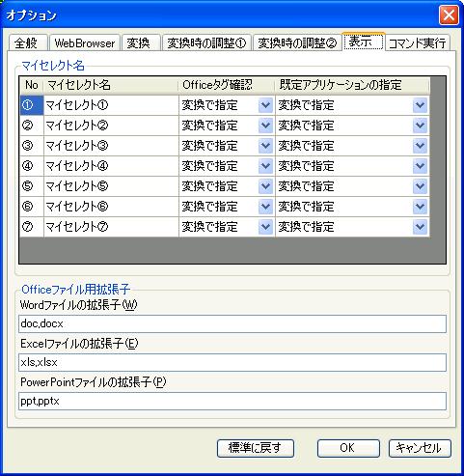Screen dimensions: 464x476
Task: Open Officeタグ確認 dropdown for マイセレクト①
Action: point(265,105)
